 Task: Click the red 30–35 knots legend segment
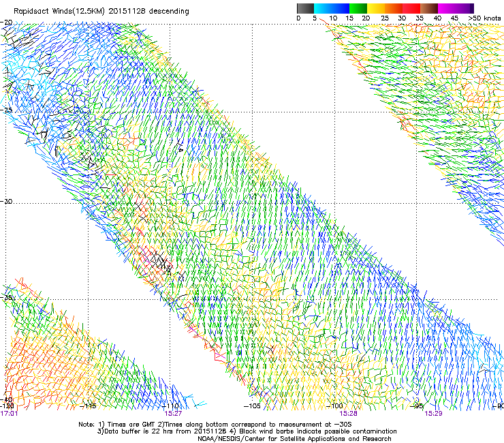[x=411, y=8]
